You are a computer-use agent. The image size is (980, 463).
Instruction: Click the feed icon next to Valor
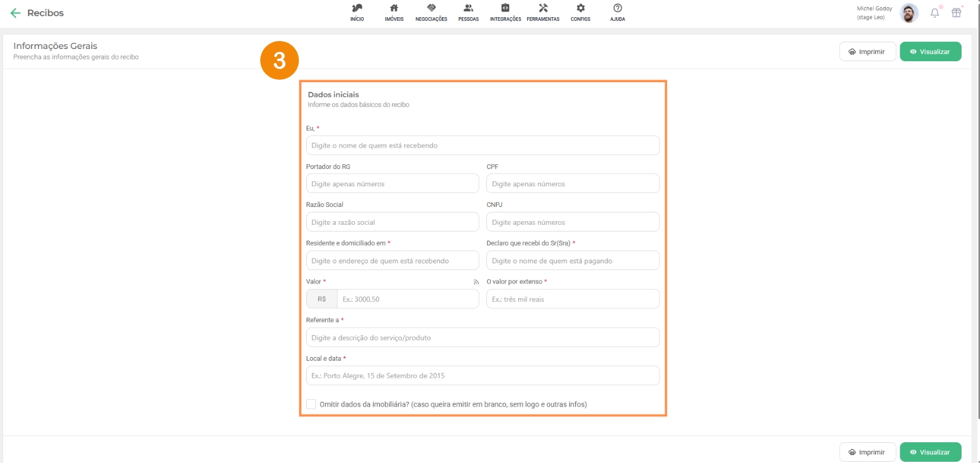coord(476,282)
